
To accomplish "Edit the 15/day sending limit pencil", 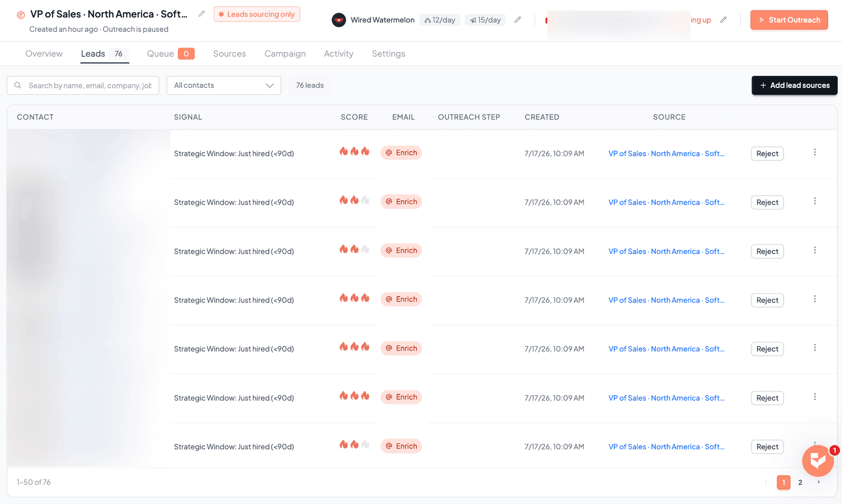I will (518, 20).
